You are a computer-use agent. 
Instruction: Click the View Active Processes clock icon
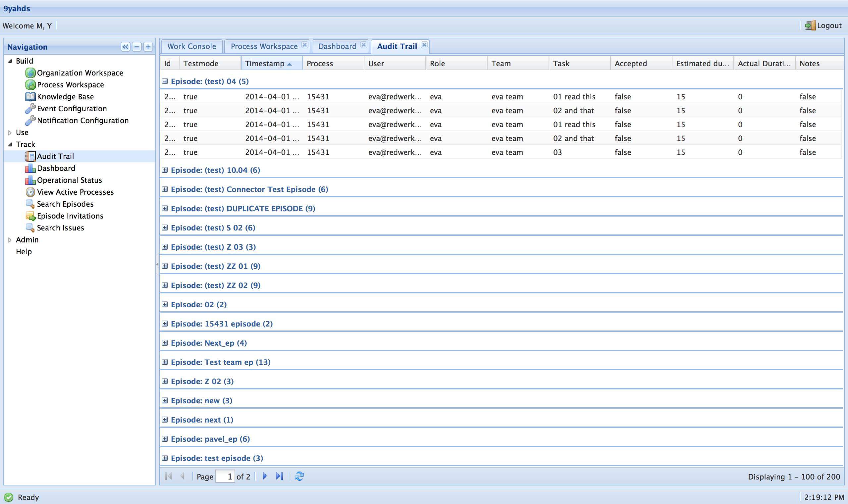pyautogui.click(x=30, y=192)
